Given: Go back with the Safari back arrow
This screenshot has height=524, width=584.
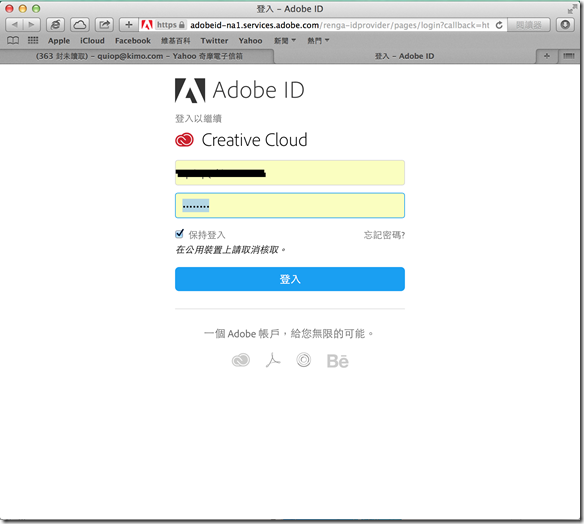Looking at the screenshot, I should click(x=14, y=25).
